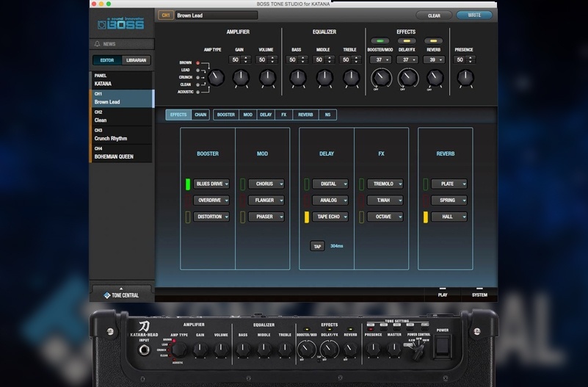Turn the Amp Type selector knob
The height and width of the screenshot is (387, 588).
pos(216,78)
